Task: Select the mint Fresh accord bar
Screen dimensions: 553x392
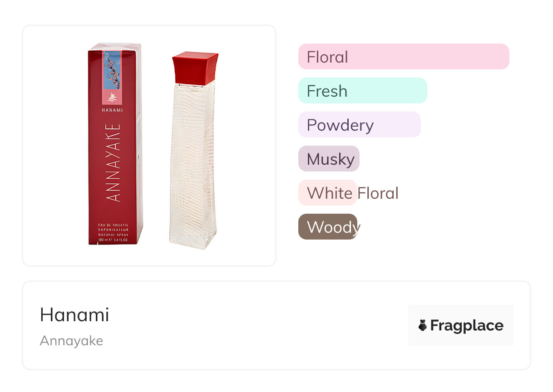Action: click(x=362, y=91)
